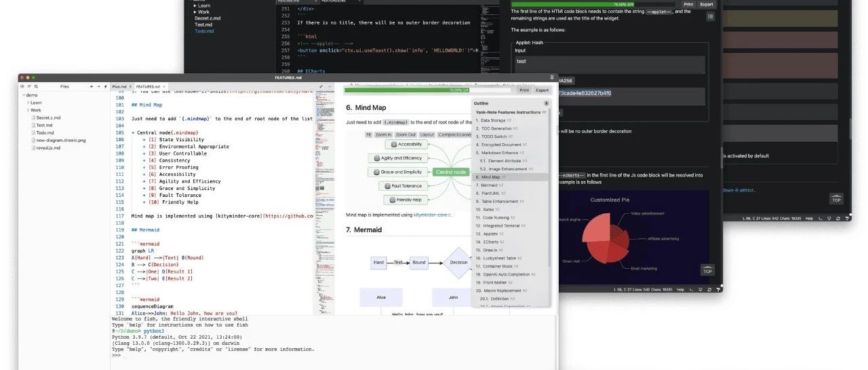Click Fit button in mind map toolbar
The height and width of the screenshot is (370, 868).
pyautogui.click(x=369, y=134)
